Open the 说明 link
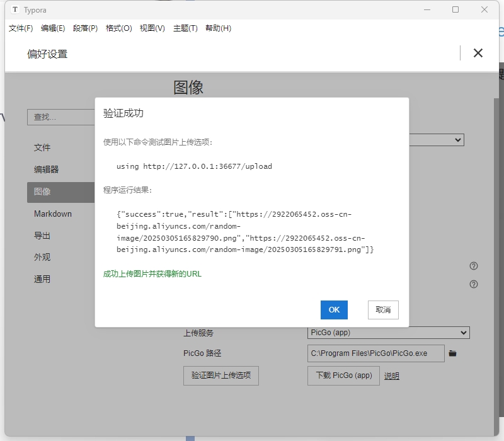This screenshot has width=504, height=441. [392, 376]
